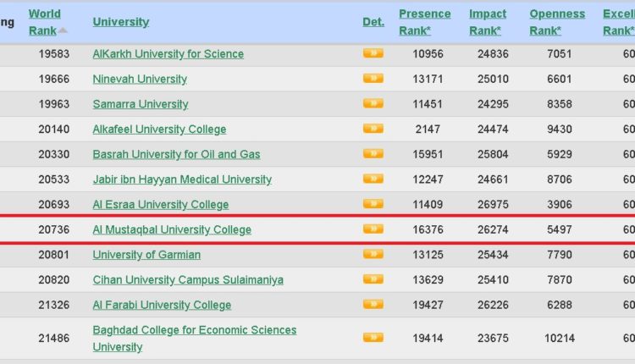Viewport: 635px width, 364px height.
Task: Click details icon for Al Mustaqbal University College
Action: tap(373, 229)
